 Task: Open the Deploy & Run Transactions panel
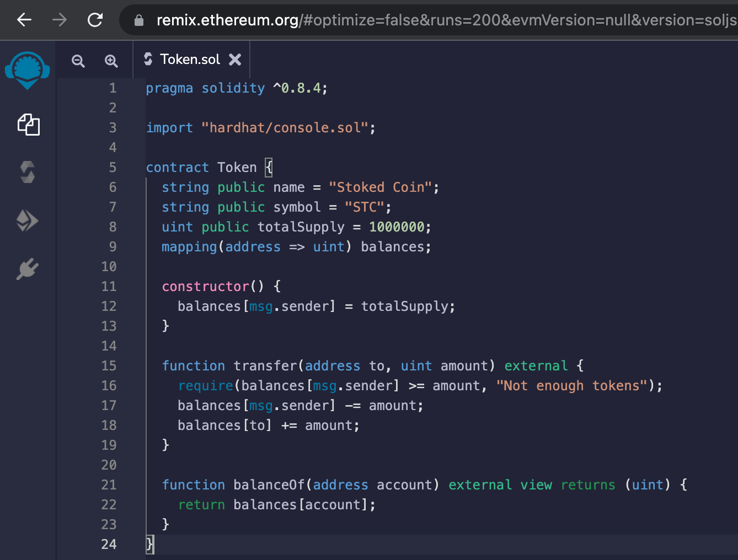point(28,220)
